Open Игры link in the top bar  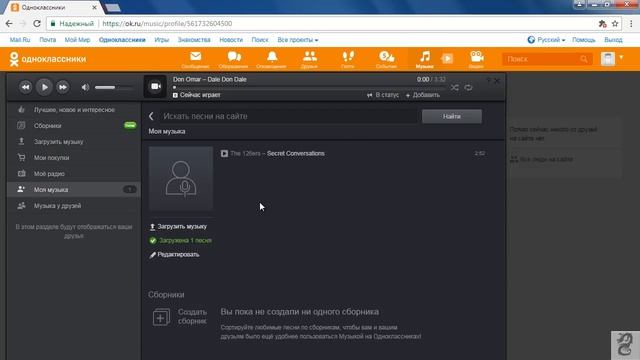tap(162, 40)
